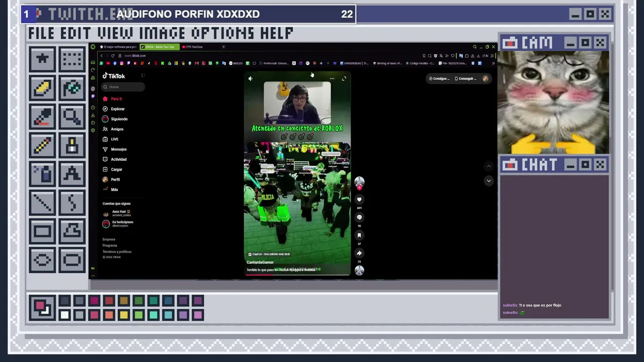Open the INGLES bookmark
Image resolution: width=644 pixels, height=362 pixels.
tap(235, 63)
